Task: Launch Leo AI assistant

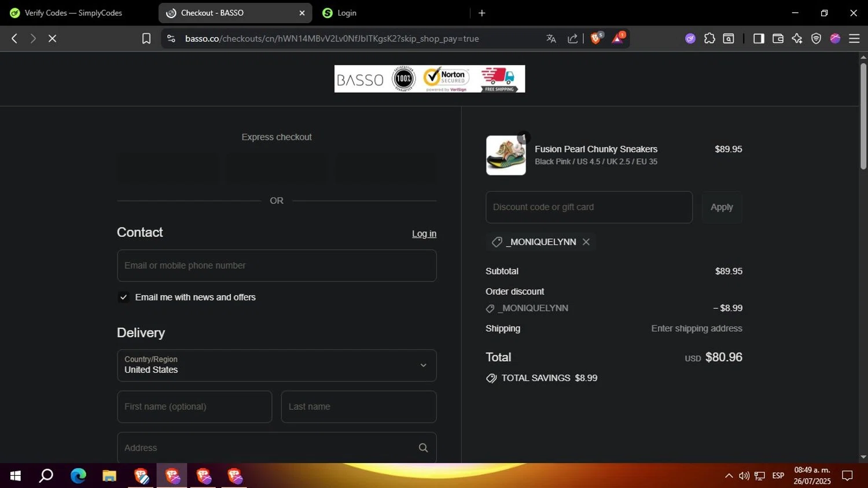Action: coord(797,38)
